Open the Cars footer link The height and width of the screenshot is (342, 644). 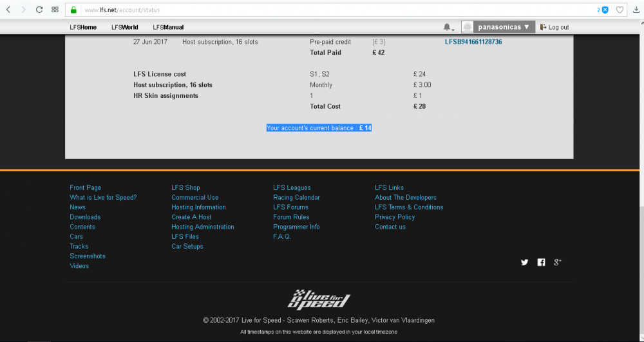tap(77, 236)
